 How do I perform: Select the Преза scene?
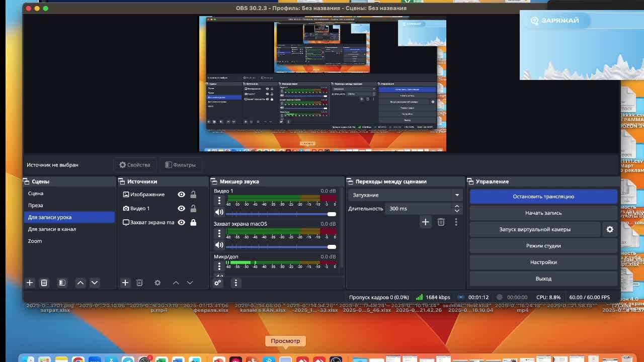pos(69,205)
